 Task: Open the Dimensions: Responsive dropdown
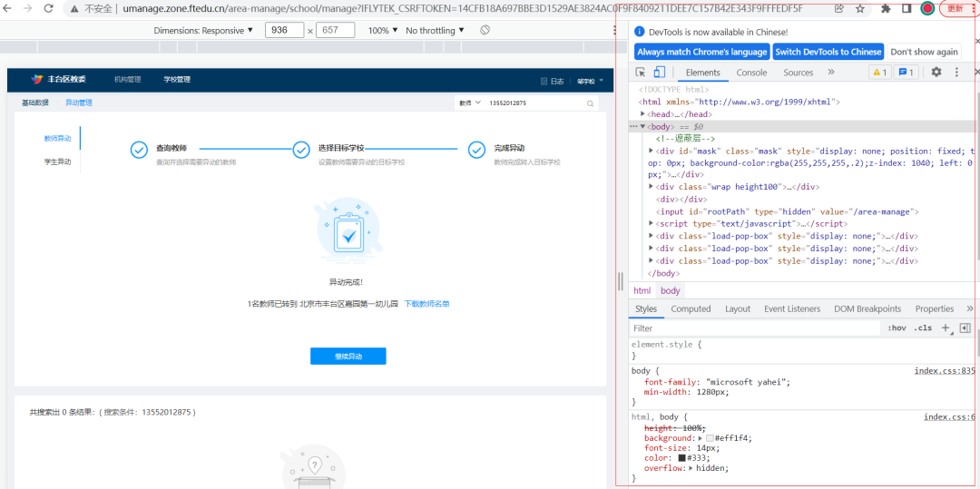tap(204, 30)
